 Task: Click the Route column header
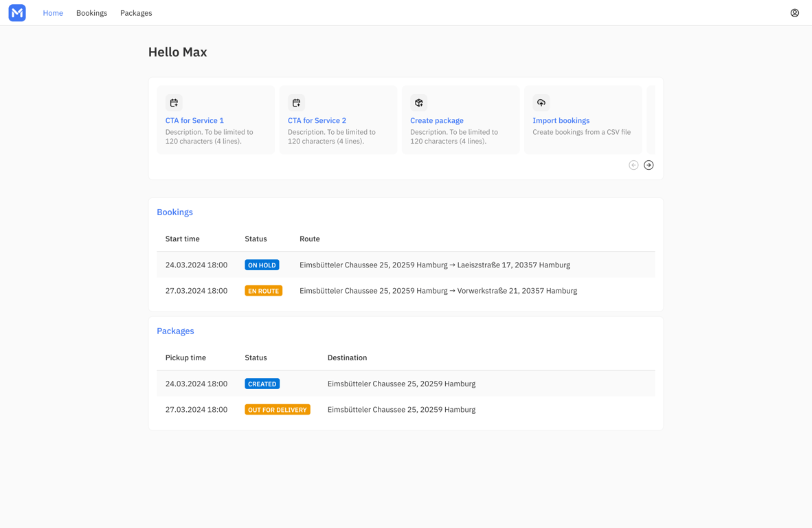click(x=310, y=239)
